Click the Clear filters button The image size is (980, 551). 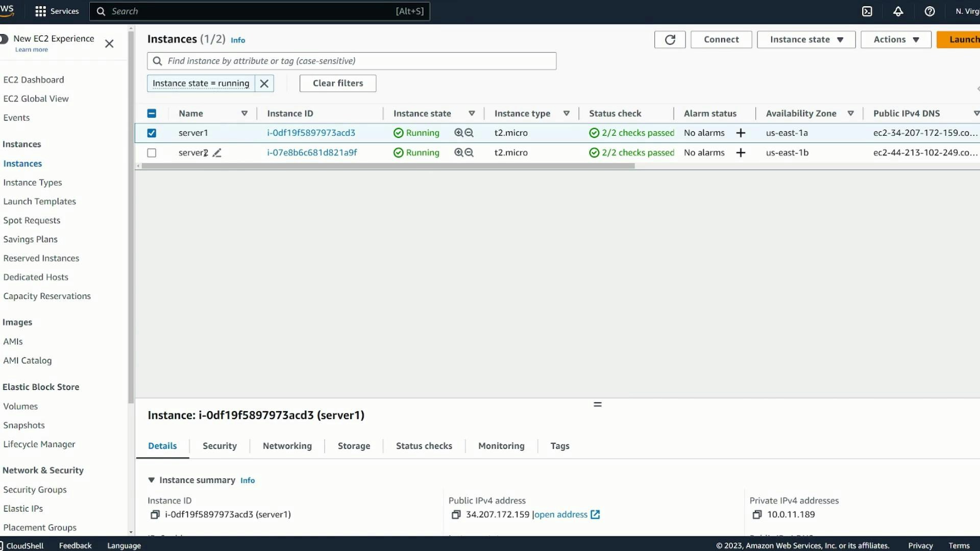point(337,83)
